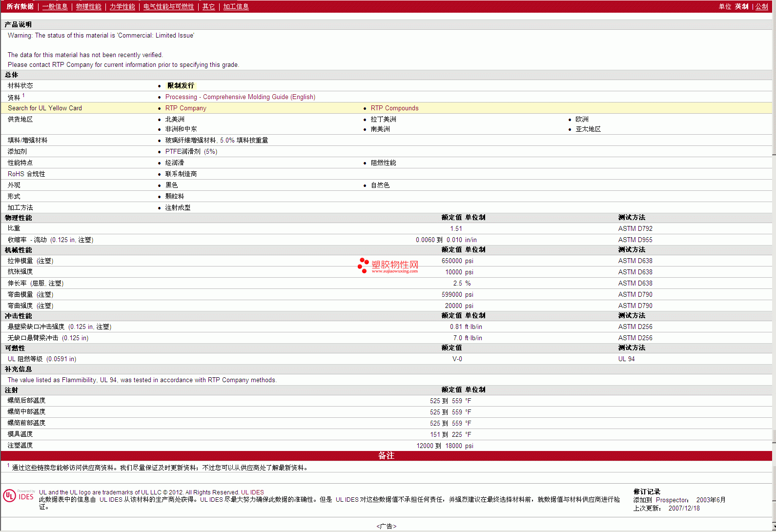Viewport: 776px width, 532px height.
Task: Switch to the 其它 tab
Action: 208,6
